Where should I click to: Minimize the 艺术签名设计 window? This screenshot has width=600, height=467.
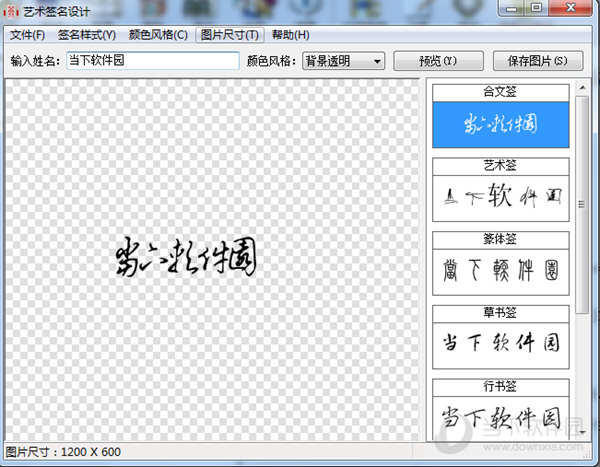(x=511, y=9)
